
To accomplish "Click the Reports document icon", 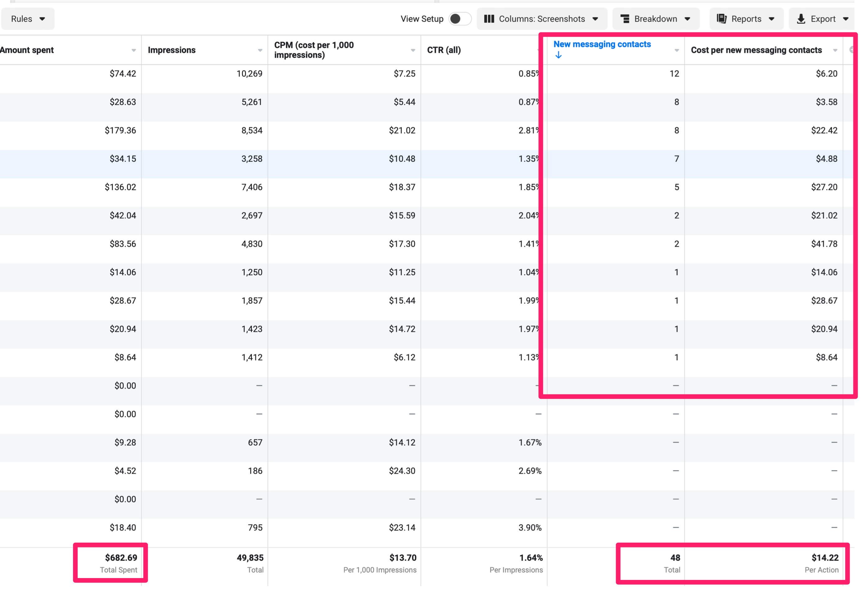I will 722,19.
